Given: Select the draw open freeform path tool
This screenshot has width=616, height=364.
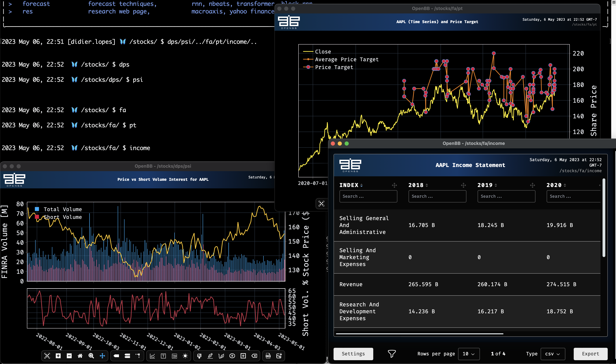Looking at the screenshot, I should click(221, 356).
